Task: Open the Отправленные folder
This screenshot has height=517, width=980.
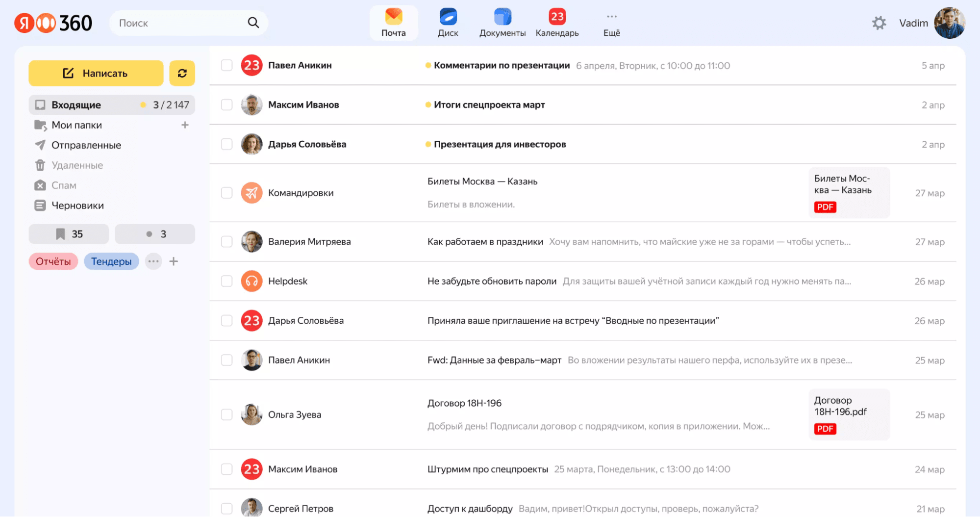Action: coord(86,145)
